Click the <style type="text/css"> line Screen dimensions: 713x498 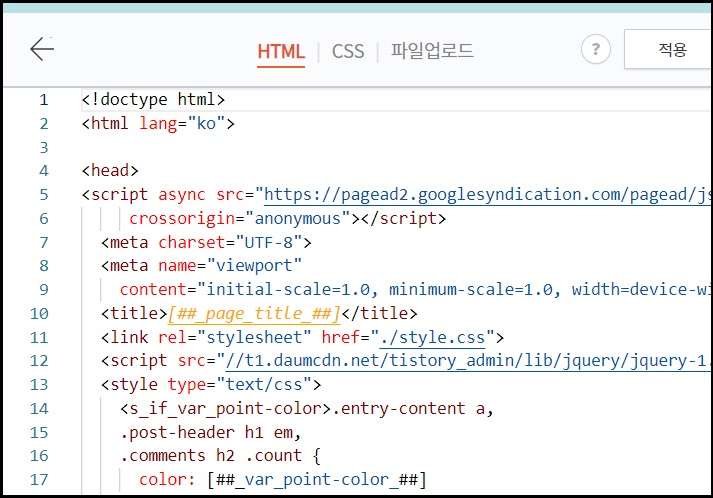[211, 385]
